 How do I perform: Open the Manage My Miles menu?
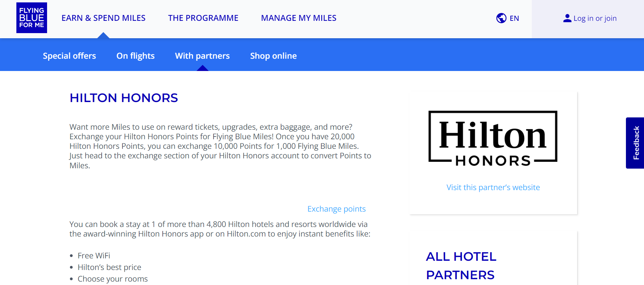[x=299, y=18]
